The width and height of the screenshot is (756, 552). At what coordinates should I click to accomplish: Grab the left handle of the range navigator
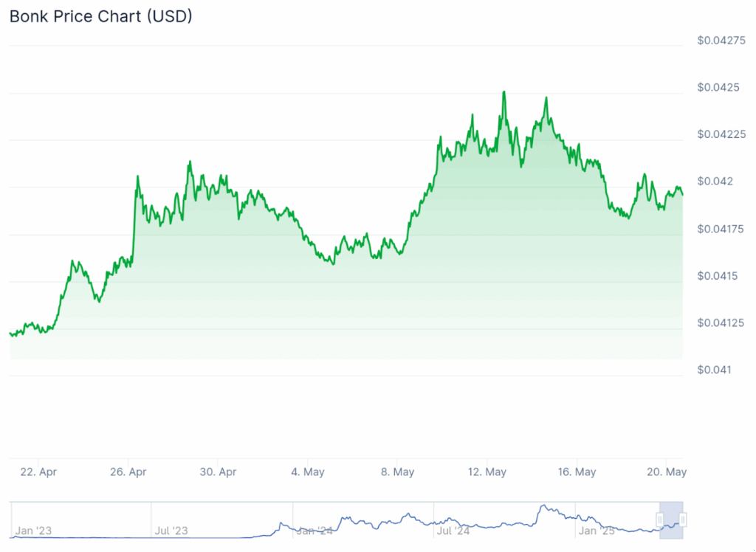coord(660,520)
